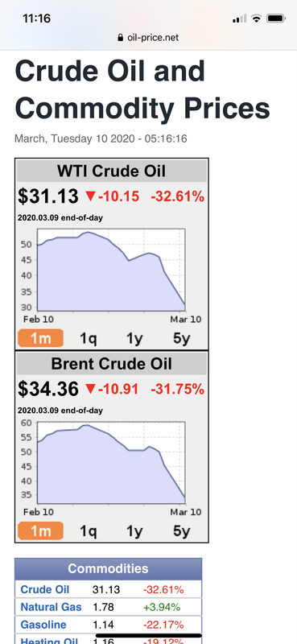This screenshot has width=297, height=644.
Task: Select 1m range on WTI Crude Oil chart
Action: pyautogui.click(x=40, y=338)
